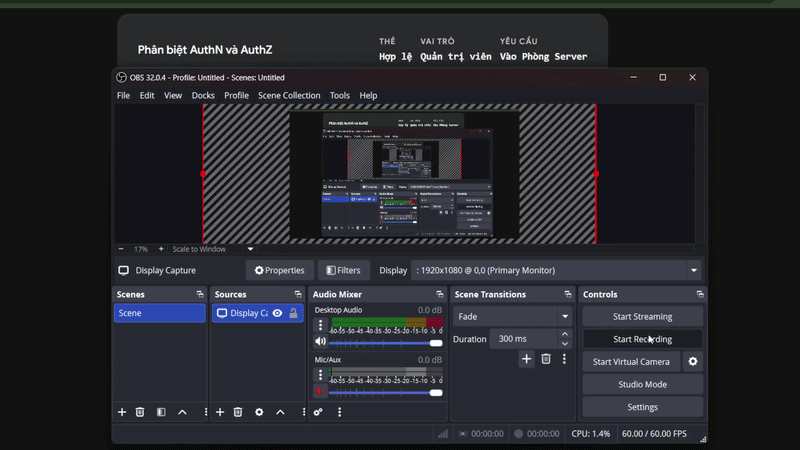Remove the transition using its trash icon
Viewport: 800px width, 450px height.
pos(546,359)
